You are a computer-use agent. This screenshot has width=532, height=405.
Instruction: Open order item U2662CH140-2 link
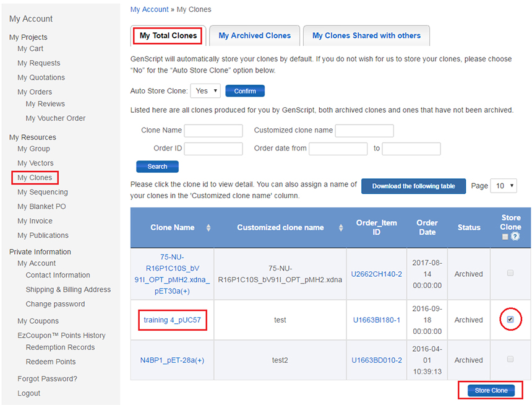(376, 274)
